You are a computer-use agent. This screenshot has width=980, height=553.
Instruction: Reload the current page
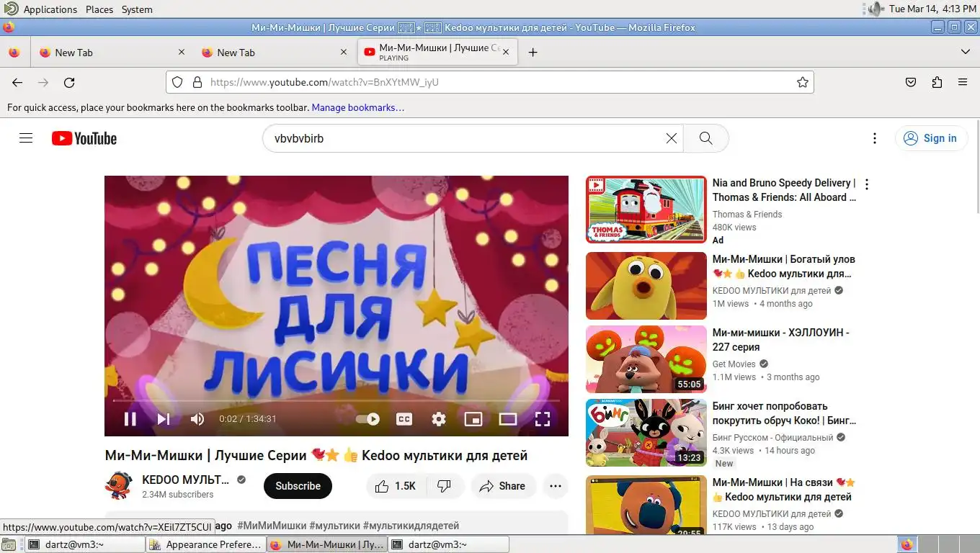[x=69, y=82]
